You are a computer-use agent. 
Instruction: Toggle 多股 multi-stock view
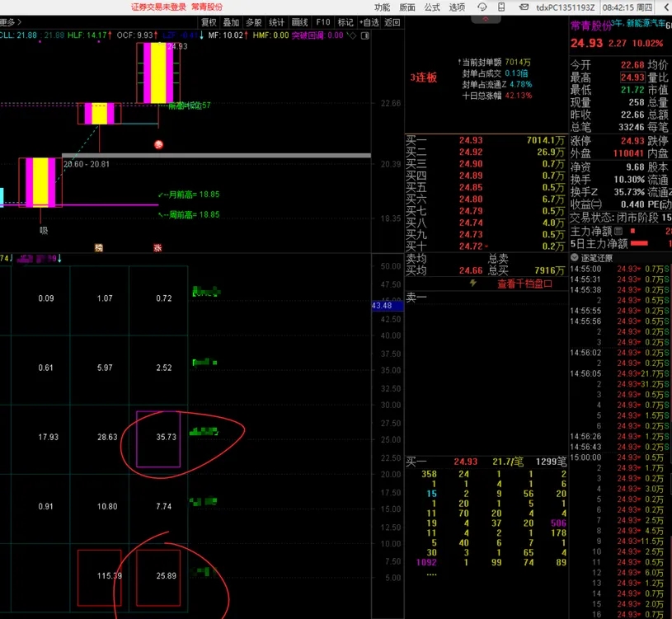click(254, 22)
